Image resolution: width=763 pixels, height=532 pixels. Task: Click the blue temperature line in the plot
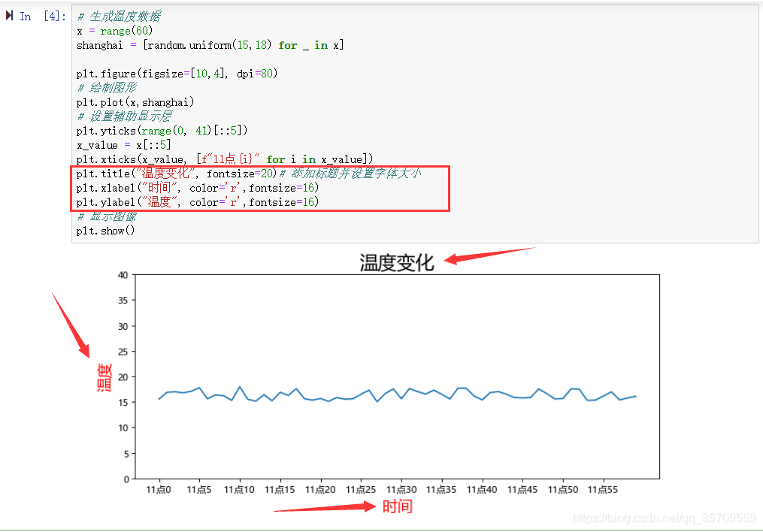click(x=397, y=394)
